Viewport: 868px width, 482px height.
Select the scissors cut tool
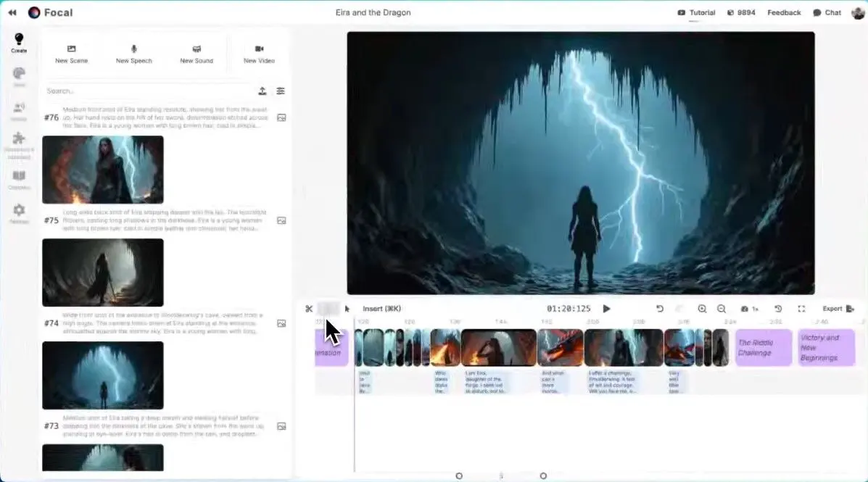tap(309, 309)
